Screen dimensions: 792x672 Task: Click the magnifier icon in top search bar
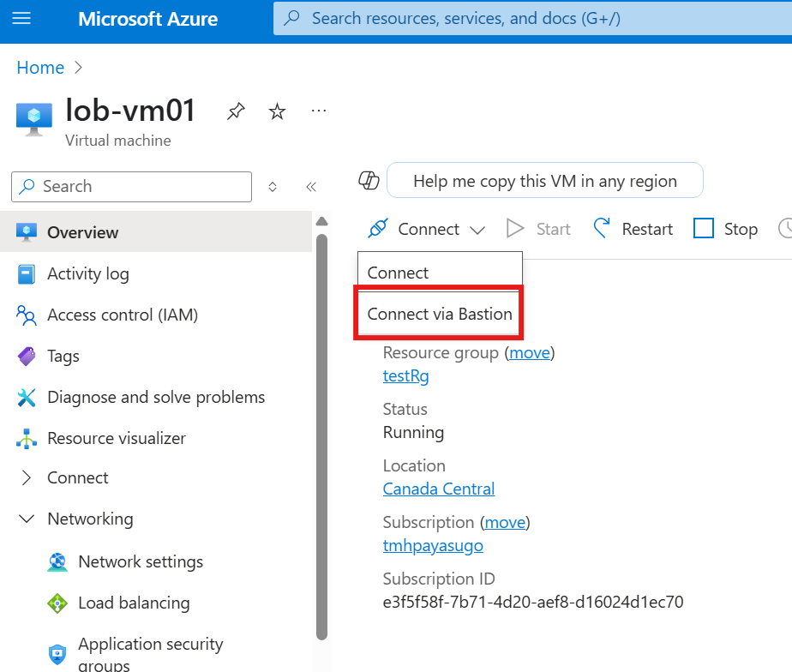[291, 18]
